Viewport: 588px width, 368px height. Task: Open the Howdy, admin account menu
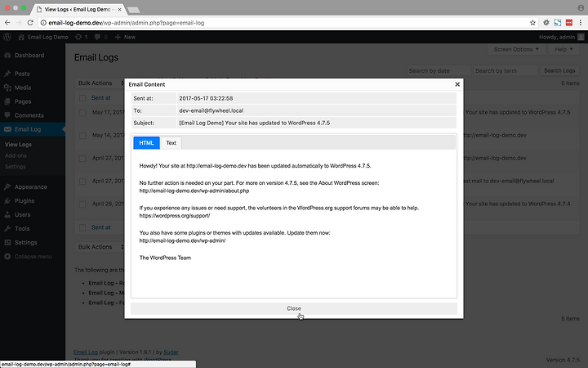[561, 37]
